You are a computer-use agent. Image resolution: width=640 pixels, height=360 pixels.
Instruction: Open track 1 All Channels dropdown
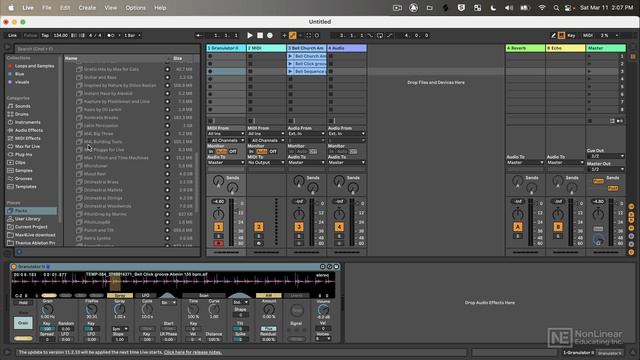tap(226, 140)
